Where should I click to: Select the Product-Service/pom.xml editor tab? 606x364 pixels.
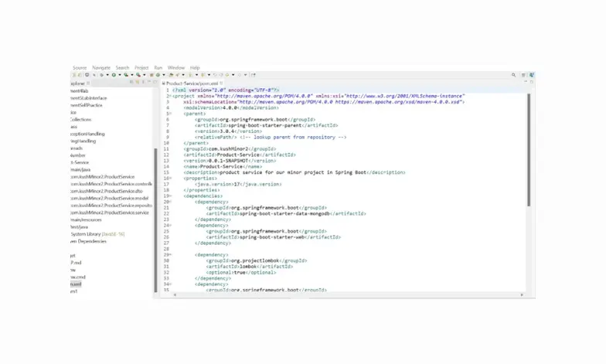(x=190, y=83)
